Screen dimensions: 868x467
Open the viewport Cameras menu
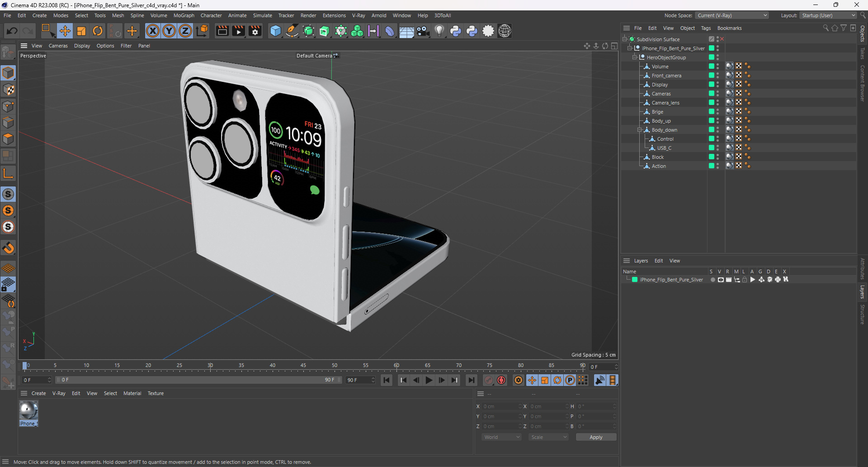(58, 46)
